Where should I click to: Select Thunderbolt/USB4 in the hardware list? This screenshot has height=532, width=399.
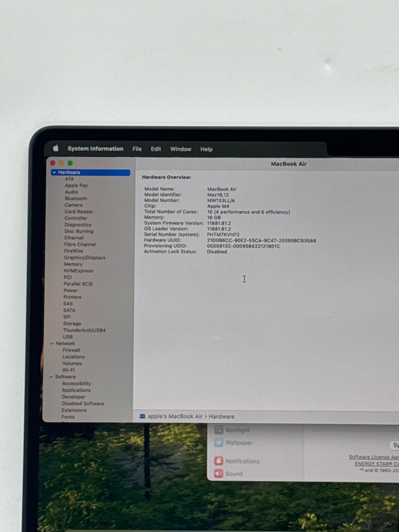click(x=84, y=330)
